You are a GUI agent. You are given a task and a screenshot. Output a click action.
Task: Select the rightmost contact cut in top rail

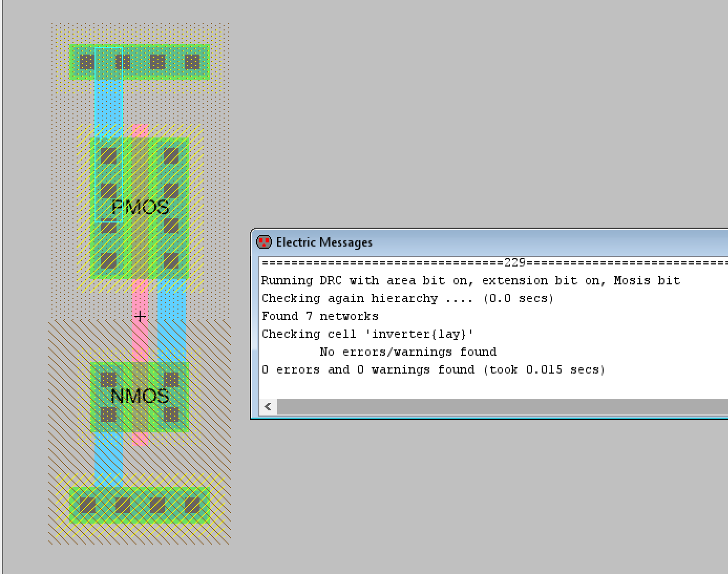(192, 62)
